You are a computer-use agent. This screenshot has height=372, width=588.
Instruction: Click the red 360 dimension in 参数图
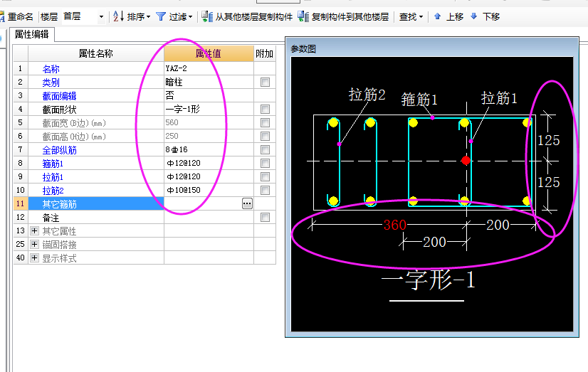(x=395, y=225)
